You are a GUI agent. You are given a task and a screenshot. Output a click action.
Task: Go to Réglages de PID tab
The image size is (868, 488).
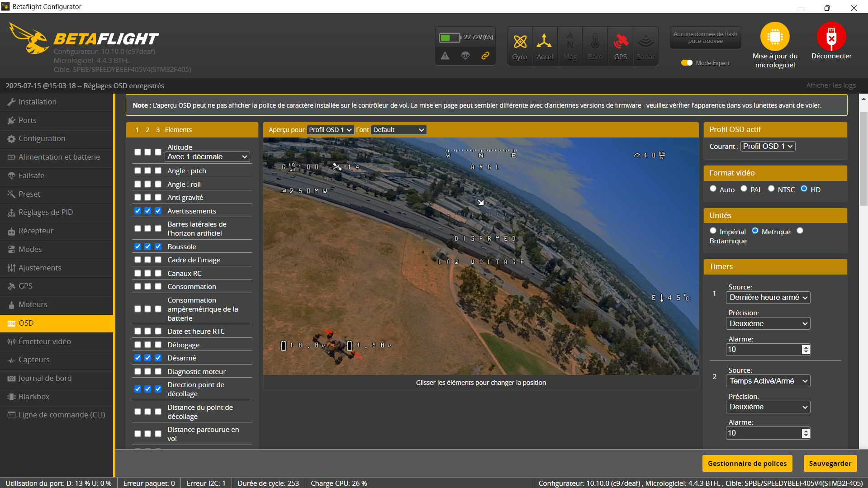45,212
